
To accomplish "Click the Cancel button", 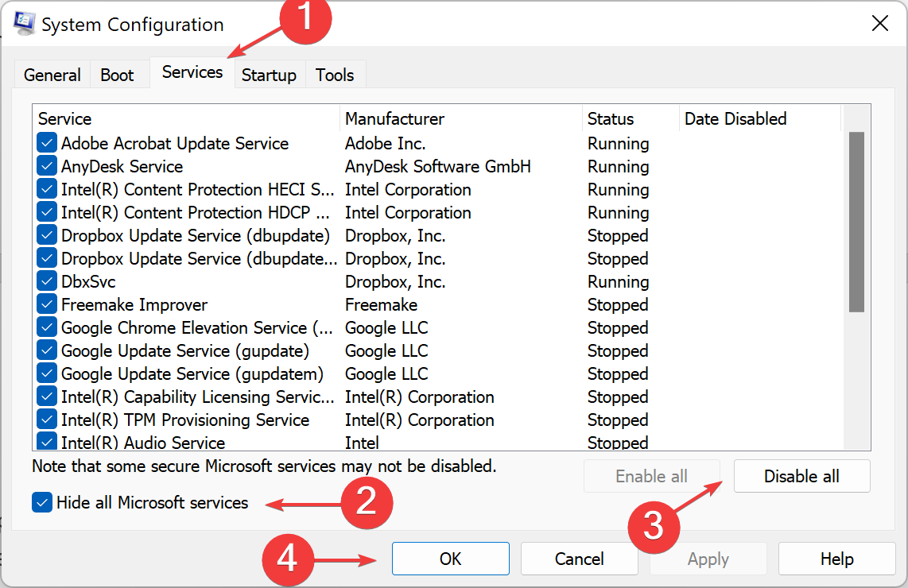I will pyautogui.click(x=579, y=559).
